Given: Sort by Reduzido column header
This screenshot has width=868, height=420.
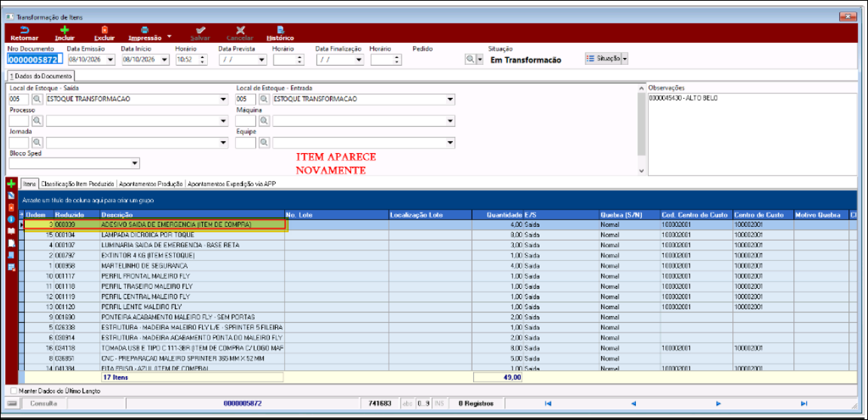Looking at the screenshot, I should (76, 214).
